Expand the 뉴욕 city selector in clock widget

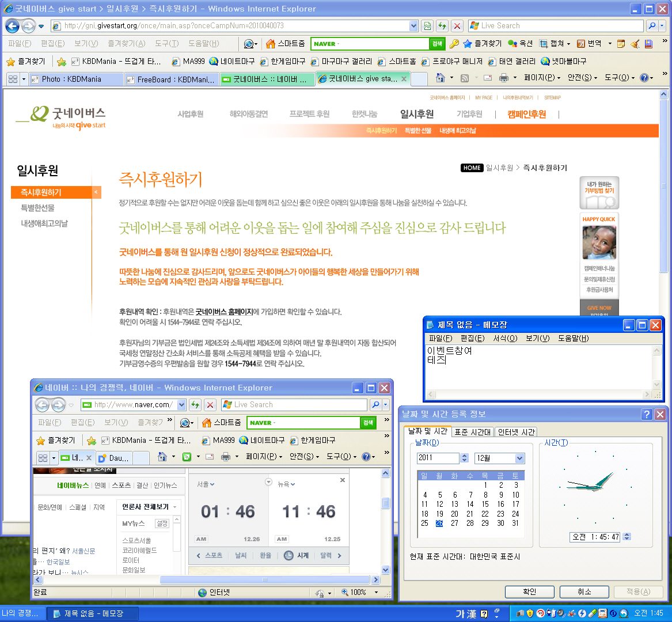[286, 484]
